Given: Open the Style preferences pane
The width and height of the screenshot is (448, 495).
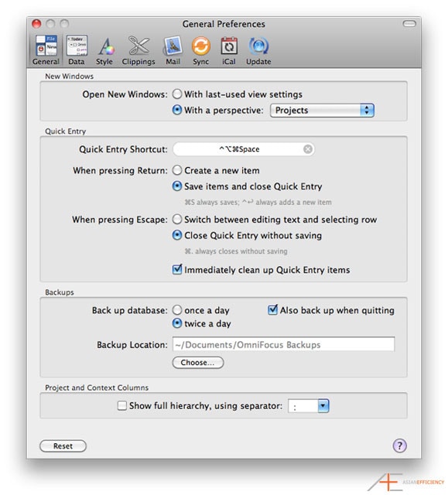Looking at the screenshot, I should coord(104,50).
